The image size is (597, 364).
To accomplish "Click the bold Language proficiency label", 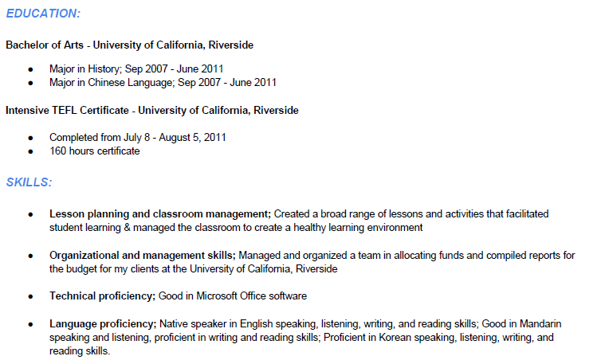I will click(x=102, y=324).
